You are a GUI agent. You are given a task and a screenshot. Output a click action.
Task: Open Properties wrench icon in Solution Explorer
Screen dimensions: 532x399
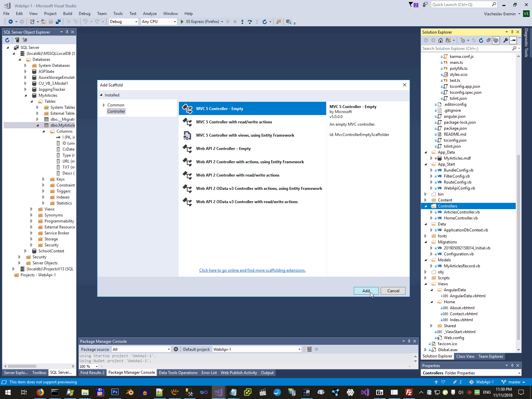coord(506,40)
